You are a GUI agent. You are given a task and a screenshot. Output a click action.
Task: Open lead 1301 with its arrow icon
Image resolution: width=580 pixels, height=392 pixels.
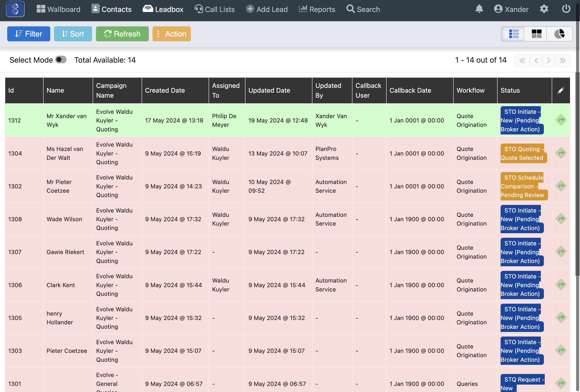tap(561, 383)
